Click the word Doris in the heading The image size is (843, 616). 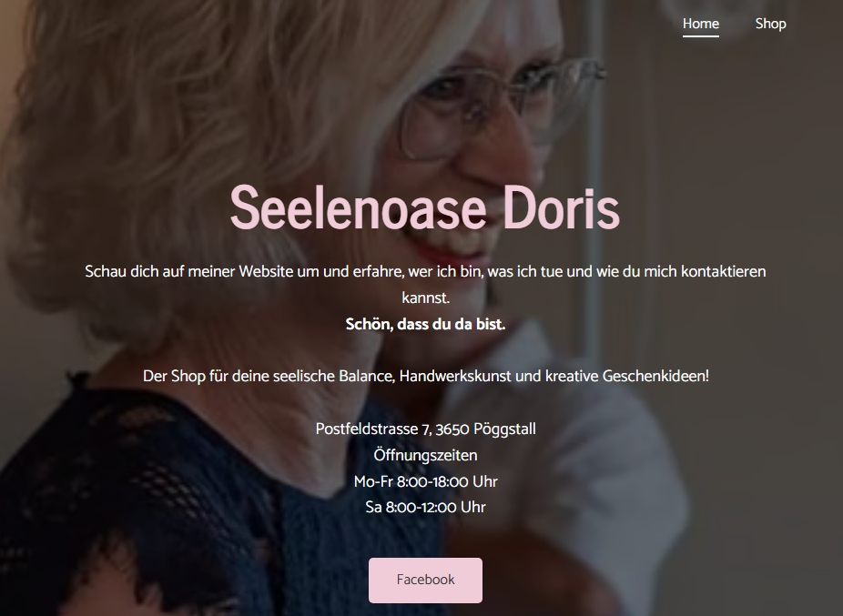[562, 207]
